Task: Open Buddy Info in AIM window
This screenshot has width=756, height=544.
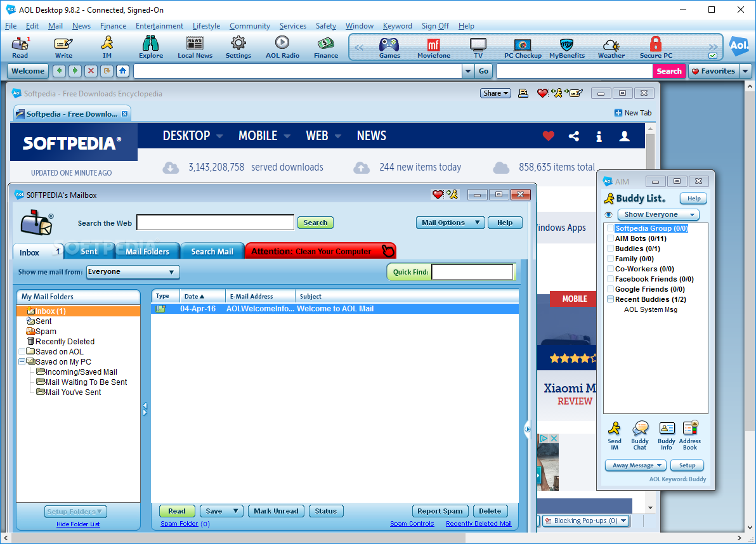Action: click(667, 436)
